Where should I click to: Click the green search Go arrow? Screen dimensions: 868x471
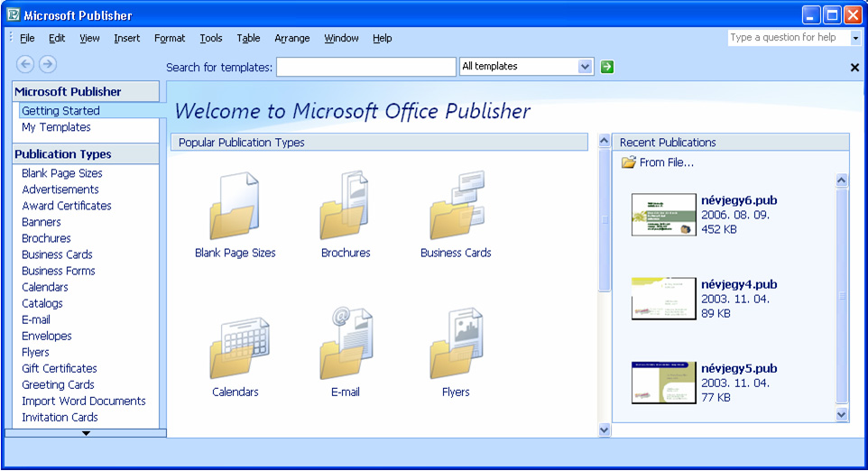coord(606,67)
